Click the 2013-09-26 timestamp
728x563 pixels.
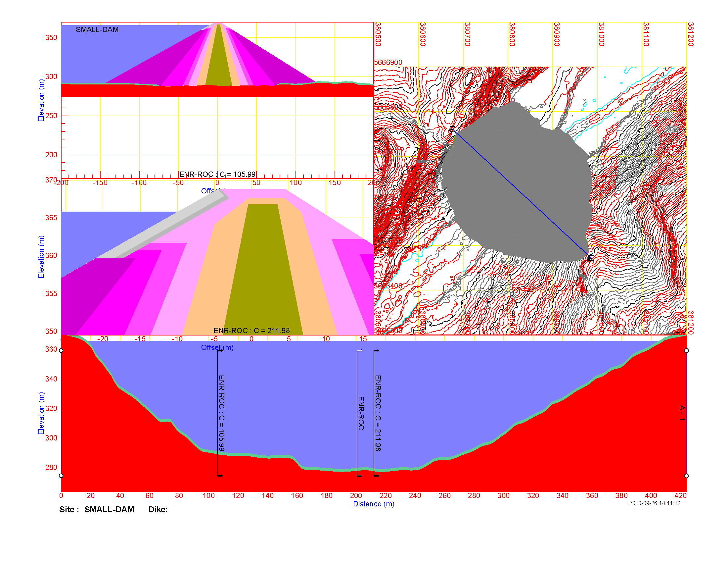point(654,503)
